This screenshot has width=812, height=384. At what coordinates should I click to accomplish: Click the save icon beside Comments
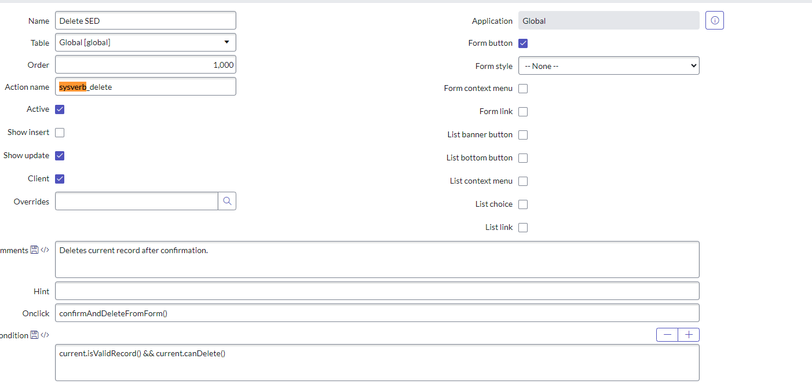35,250
